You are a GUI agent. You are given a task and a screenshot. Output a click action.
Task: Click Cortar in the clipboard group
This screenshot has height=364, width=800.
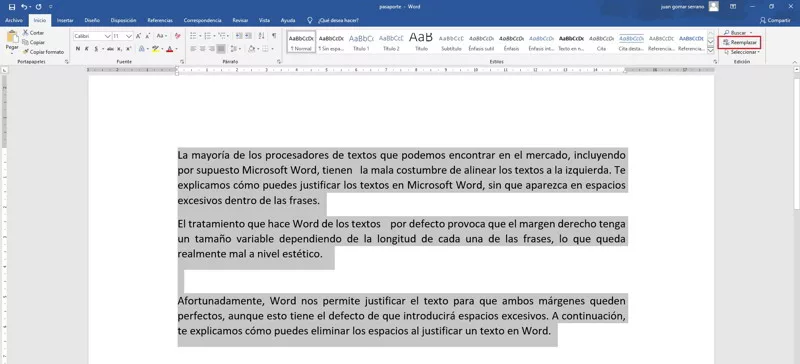pyautogui.click(x=33, y=33)
